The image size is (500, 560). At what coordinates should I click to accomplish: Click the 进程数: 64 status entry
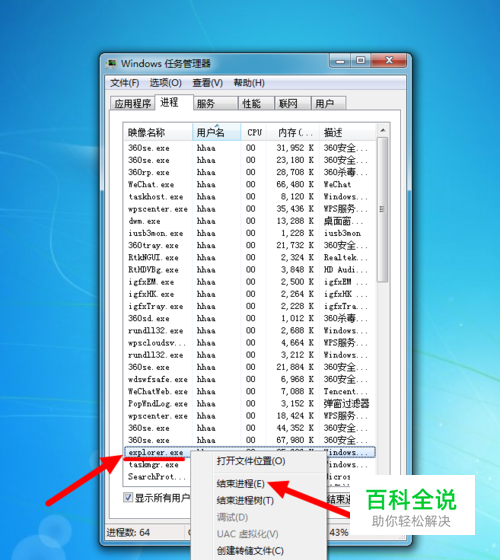pyautogui.click(x=128, y=532)
